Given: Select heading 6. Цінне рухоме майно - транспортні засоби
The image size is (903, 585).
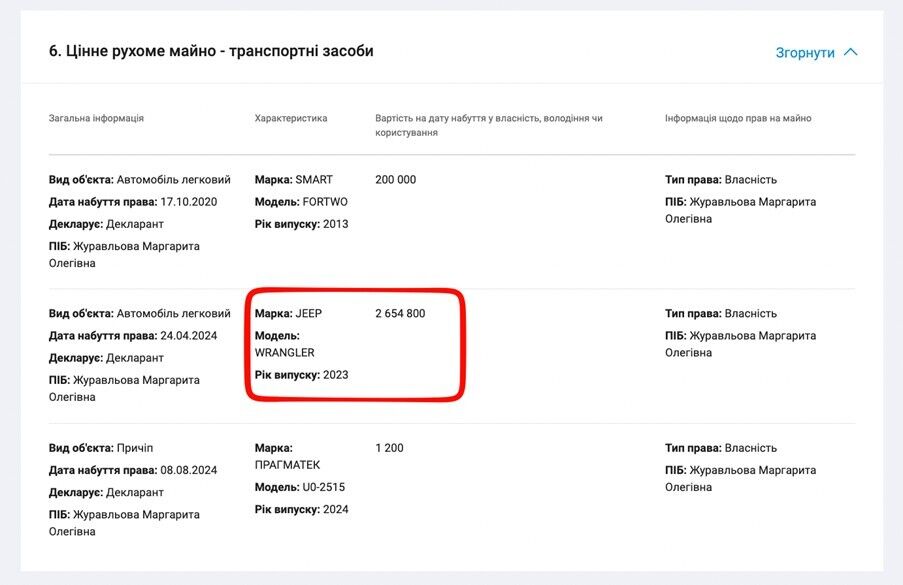Looking at the screenshot, I should point(211,51).
